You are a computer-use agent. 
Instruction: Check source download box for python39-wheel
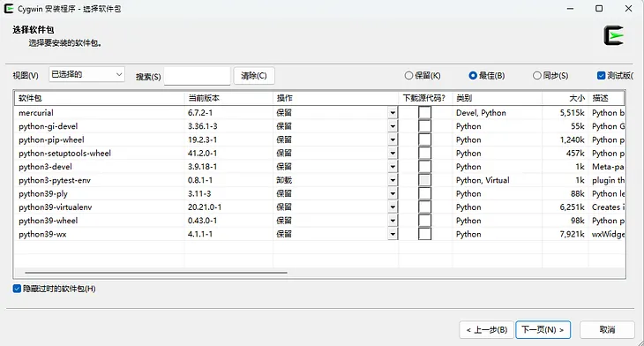tap(424, 221)
